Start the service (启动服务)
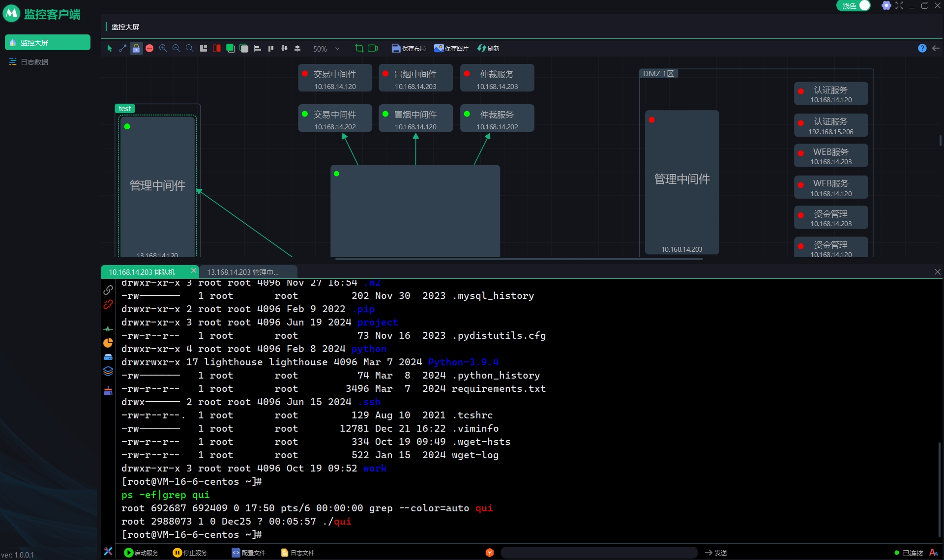 pos(141,553)
